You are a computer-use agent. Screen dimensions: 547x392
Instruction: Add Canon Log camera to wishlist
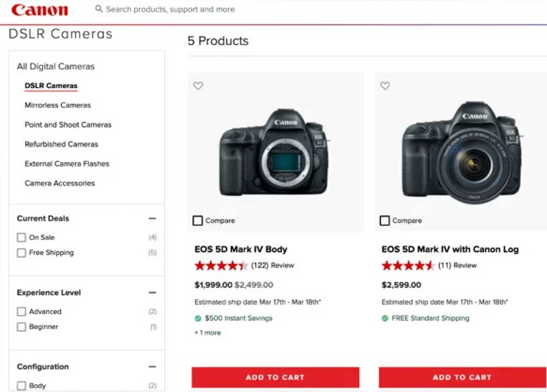tap(385, 86)
